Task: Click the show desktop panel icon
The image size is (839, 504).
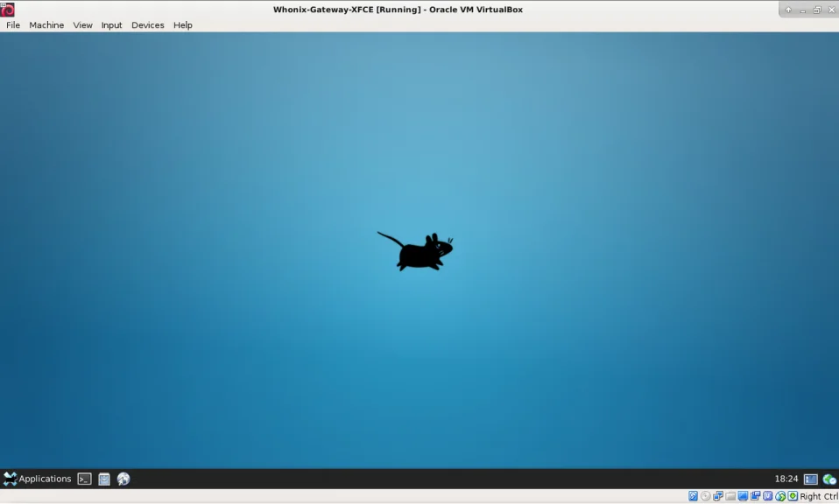Action: [x=811, y=479]
